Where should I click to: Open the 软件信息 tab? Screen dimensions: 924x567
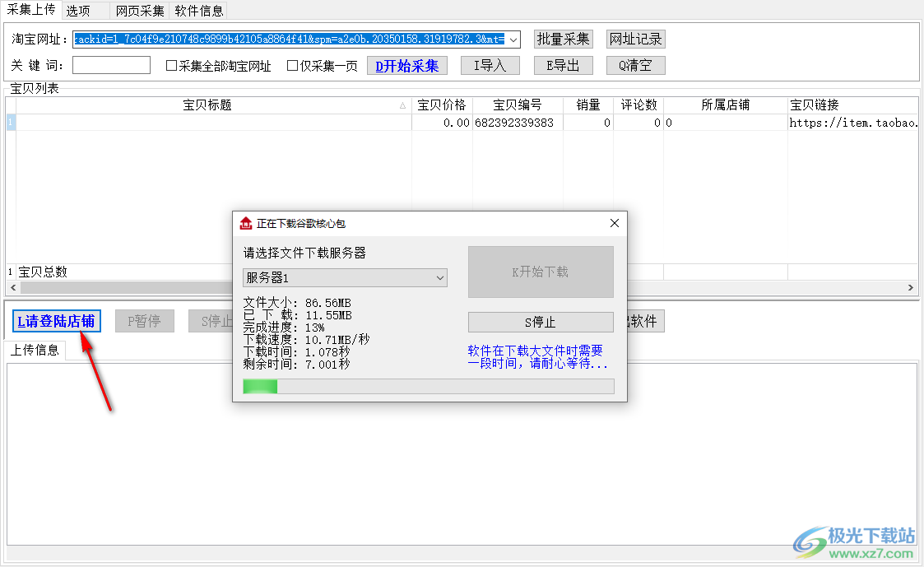pyautogui.click(x=198, y=11)
